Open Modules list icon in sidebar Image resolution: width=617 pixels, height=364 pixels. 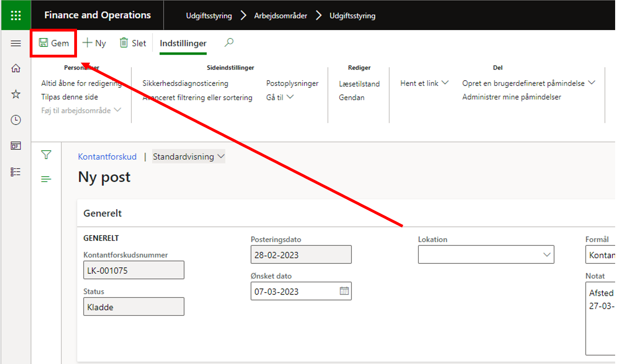pyautogui.click(x=16, y=172)
